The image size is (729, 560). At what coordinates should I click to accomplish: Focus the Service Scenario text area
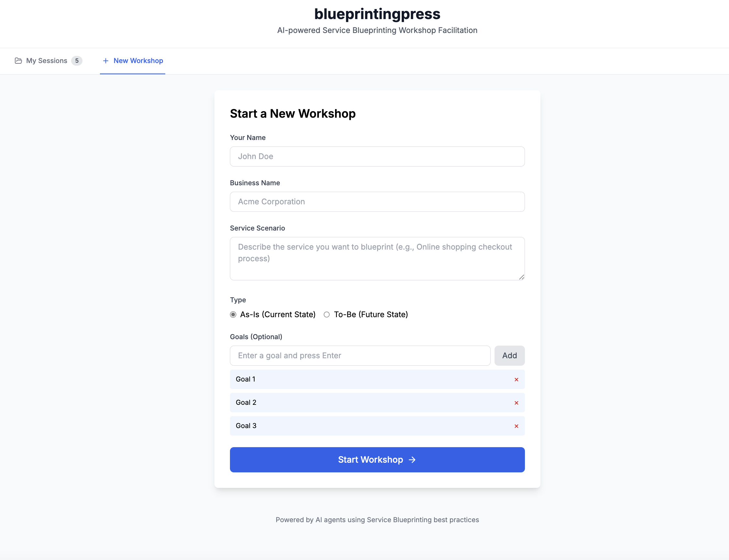click(x=377, y=259)
